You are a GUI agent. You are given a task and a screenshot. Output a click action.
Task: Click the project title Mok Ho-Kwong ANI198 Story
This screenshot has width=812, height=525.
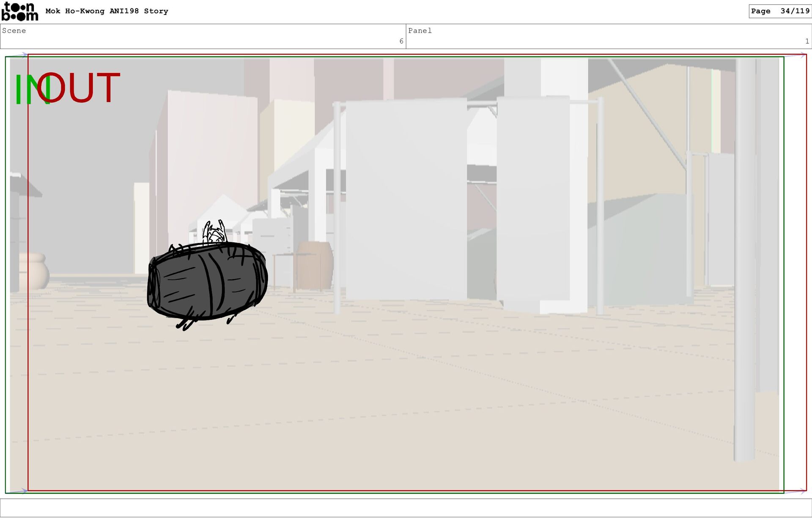(107, 11)
